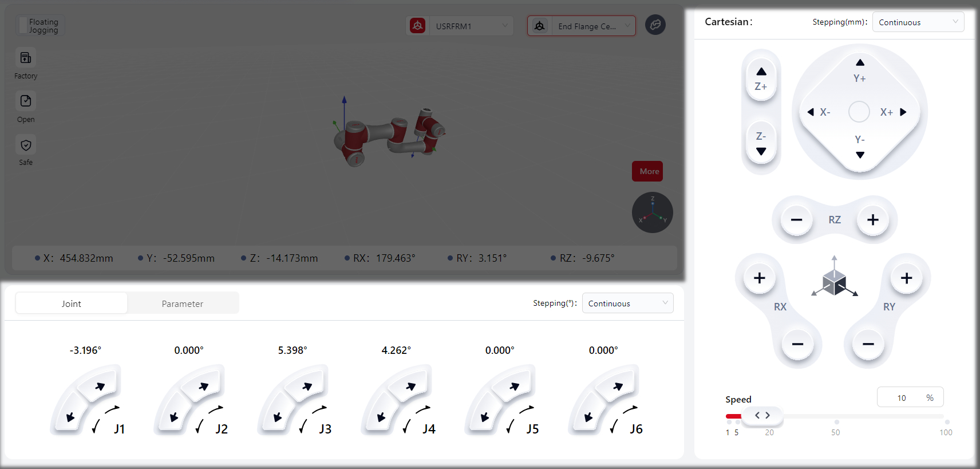This screenshot has height=469, width=980.
Task: Click the Open file icon
Action: coord(26,101)
